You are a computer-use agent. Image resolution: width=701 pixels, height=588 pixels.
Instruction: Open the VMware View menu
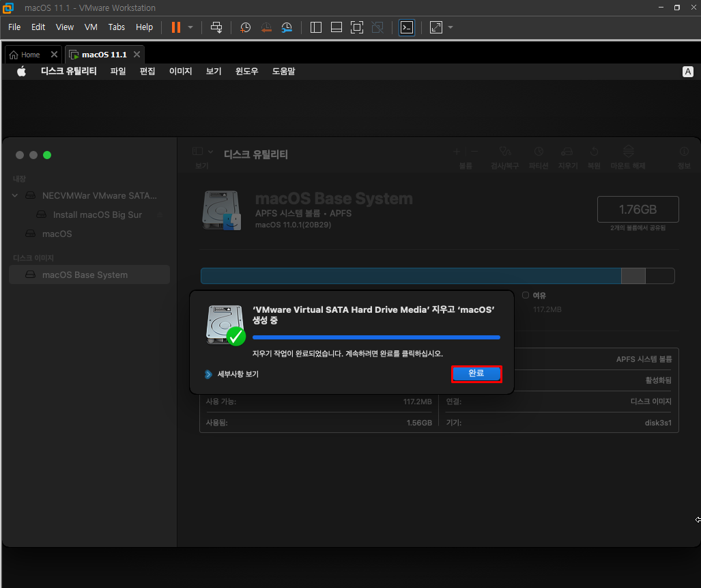(x=65, y=27)
